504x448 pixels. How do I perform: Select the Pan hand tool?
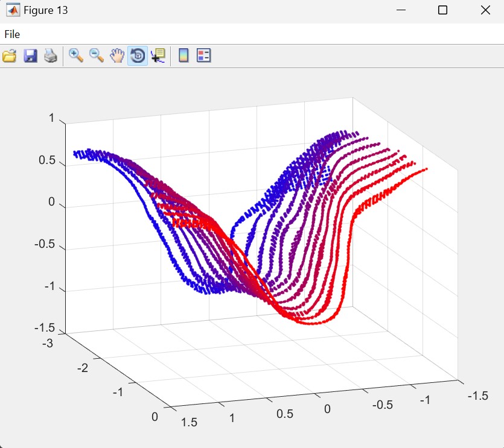(x=116, y=56)
